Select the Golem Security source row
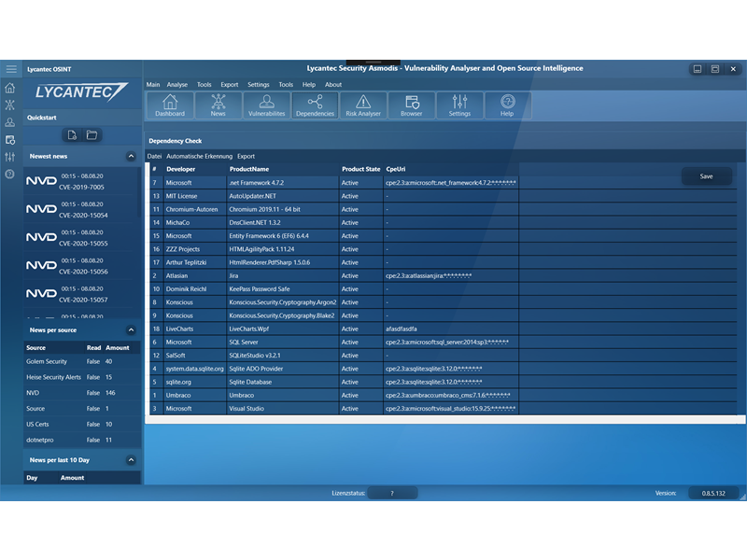The width and height of the screenshot is (747, 560). 82,361
